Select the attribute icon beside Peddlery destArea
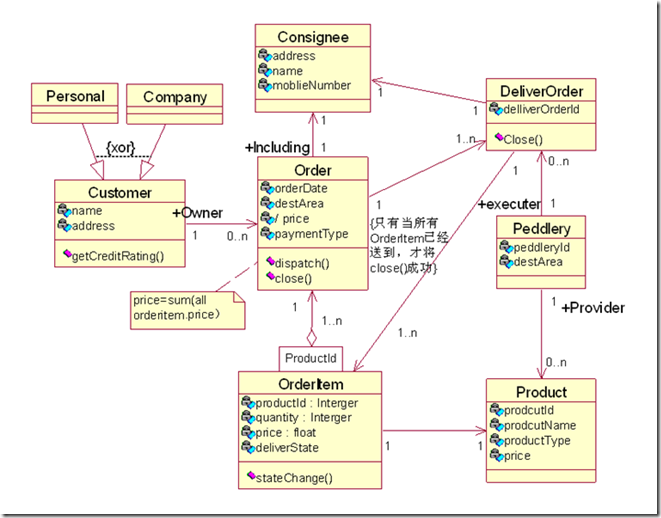This screenshot has width=661, height=518. coord(506,261)
